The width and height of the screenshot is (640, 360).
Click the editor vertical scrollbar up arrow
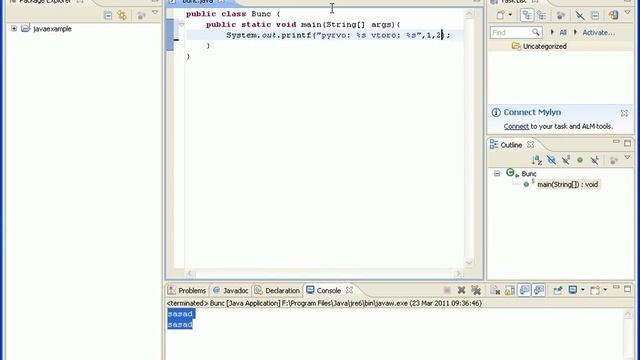tap(469, 14)
